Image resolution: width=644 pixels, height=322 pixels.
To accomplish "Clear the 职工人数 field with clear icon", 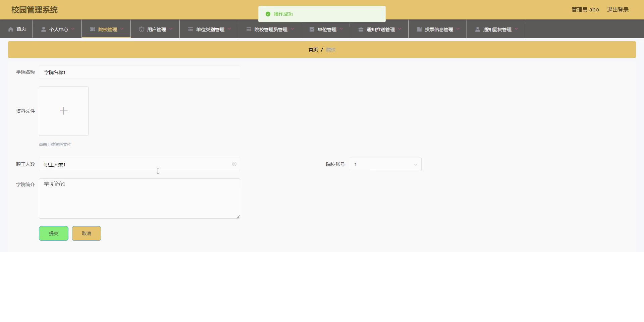I will pos(234,164).
